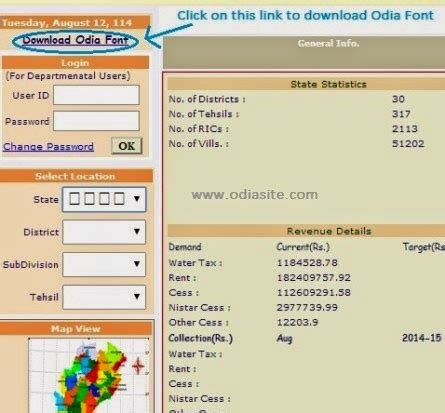445x413 pixels.
Task: Click the No. of Districts label
Action: (x=207, y=99)
